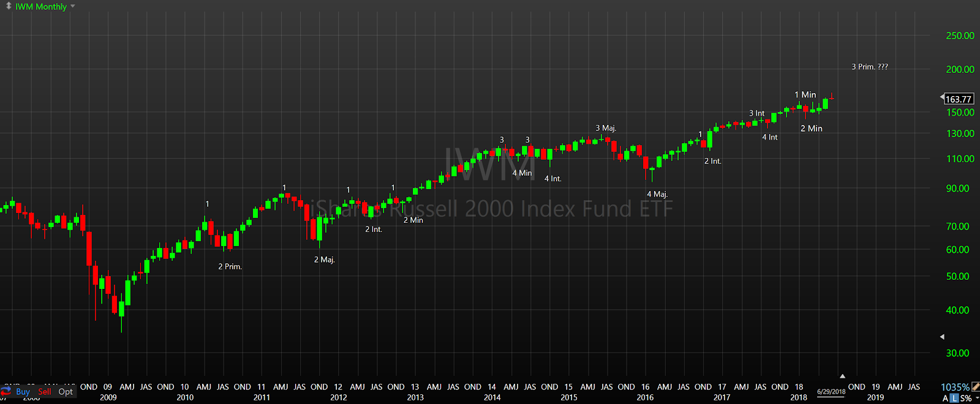
Task: Click the '1 Min' wave label
Action: pyautogui.click(x=805, y=95)
